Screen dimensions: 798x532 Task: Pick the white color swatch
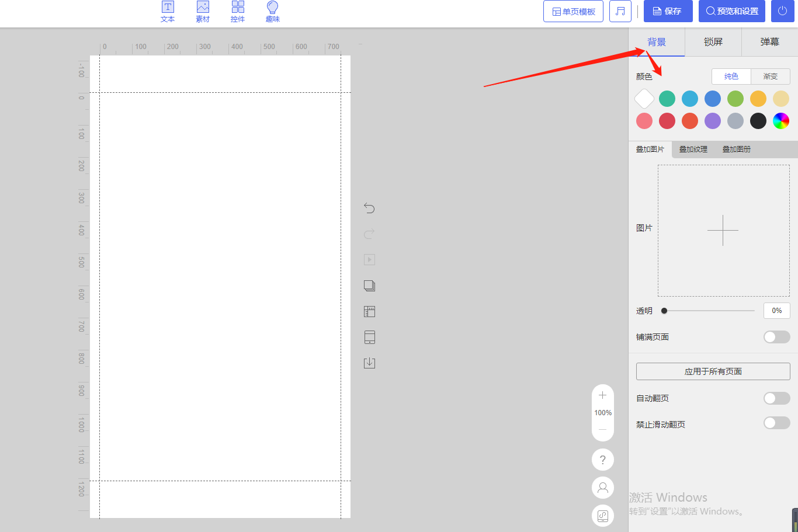644,99
